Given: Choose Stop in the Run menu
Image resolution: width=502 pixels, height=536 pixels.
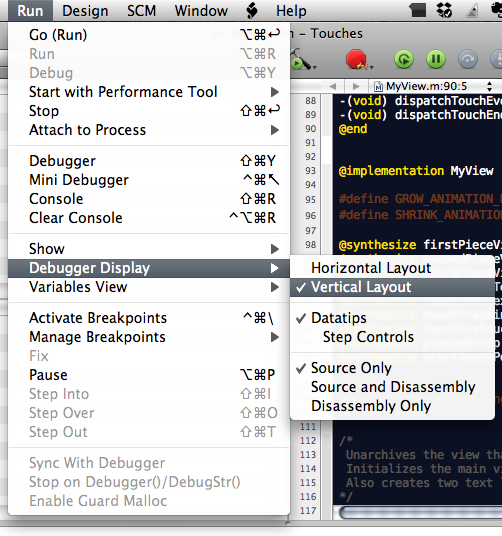Looking at the screenshot, I should pos(149,111).
